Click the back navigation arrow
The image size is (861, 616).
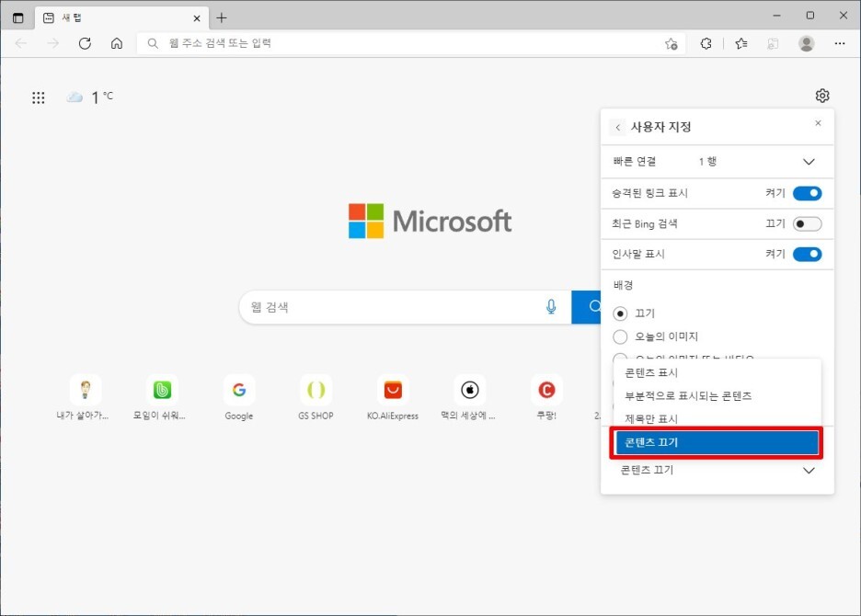(x=21, y=43)
